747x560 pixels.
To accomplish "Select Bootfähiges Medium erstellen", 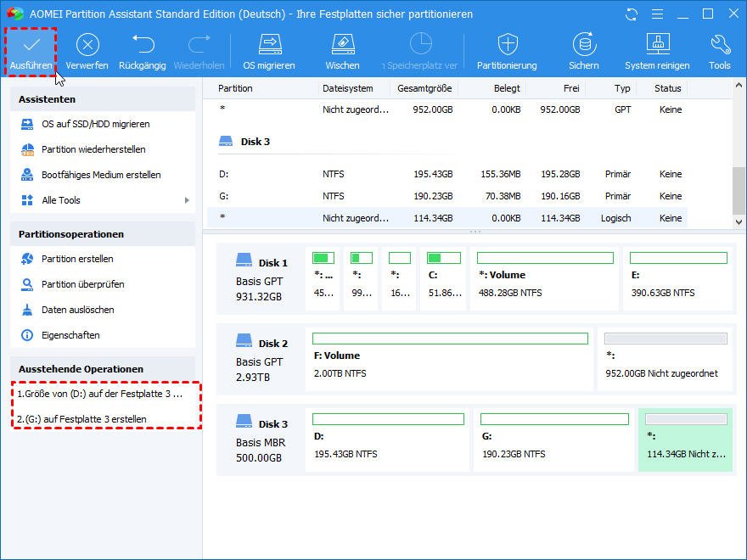I will pos(101,175).
